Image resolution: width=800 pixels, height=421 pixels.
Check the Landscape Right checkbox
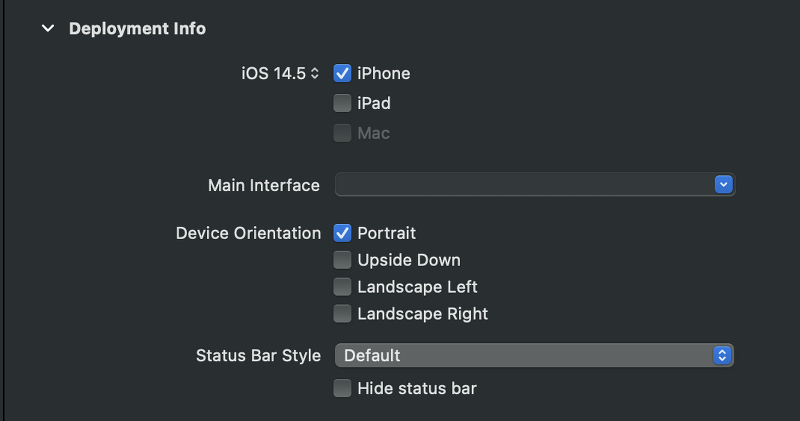[x=342, y=314]
